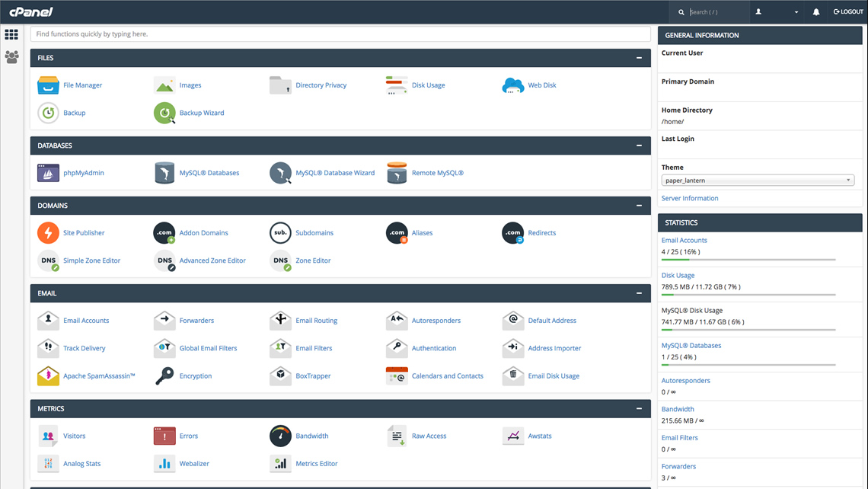Collapse the Metrics section
Screen dimensions: 868x489
click(640, 409)
